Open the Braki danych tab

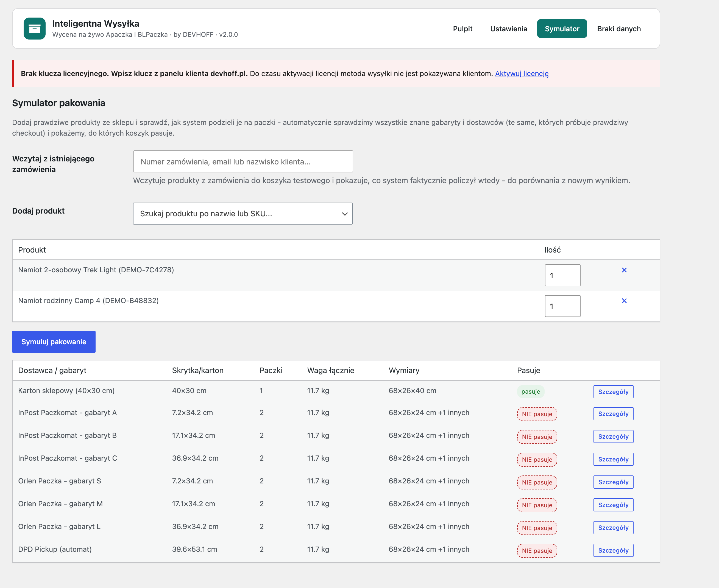(x=619, y=29)
